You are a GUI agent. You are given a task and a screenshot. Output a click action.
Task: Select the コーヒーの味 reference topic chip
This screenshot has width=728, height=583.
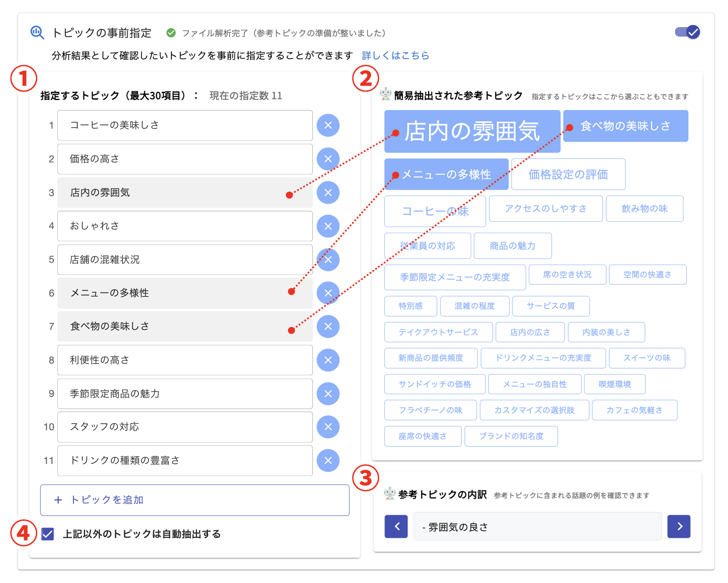coord(434,211)
